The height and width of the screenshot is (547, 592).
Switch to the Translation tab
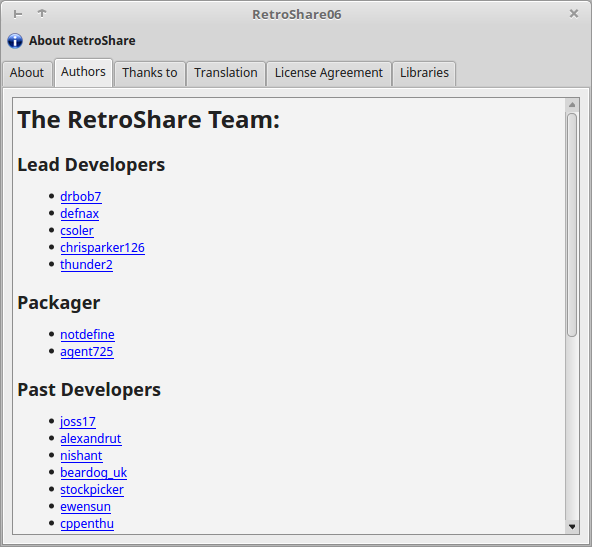click(x=226, y=73)
